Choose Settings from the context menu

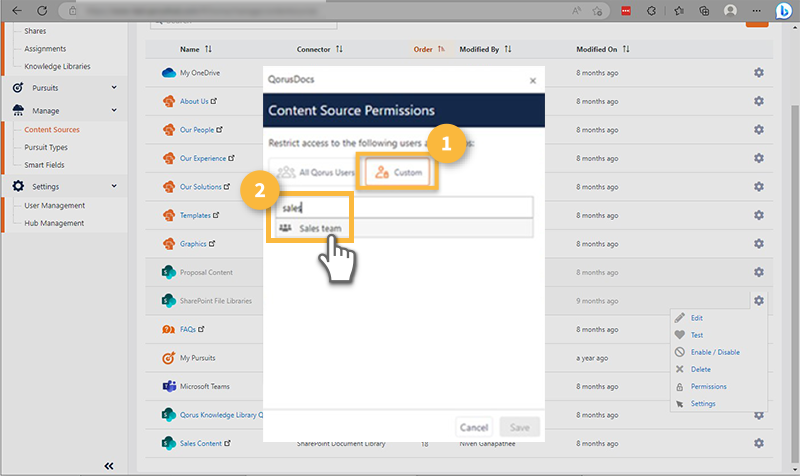pos(703,404)
